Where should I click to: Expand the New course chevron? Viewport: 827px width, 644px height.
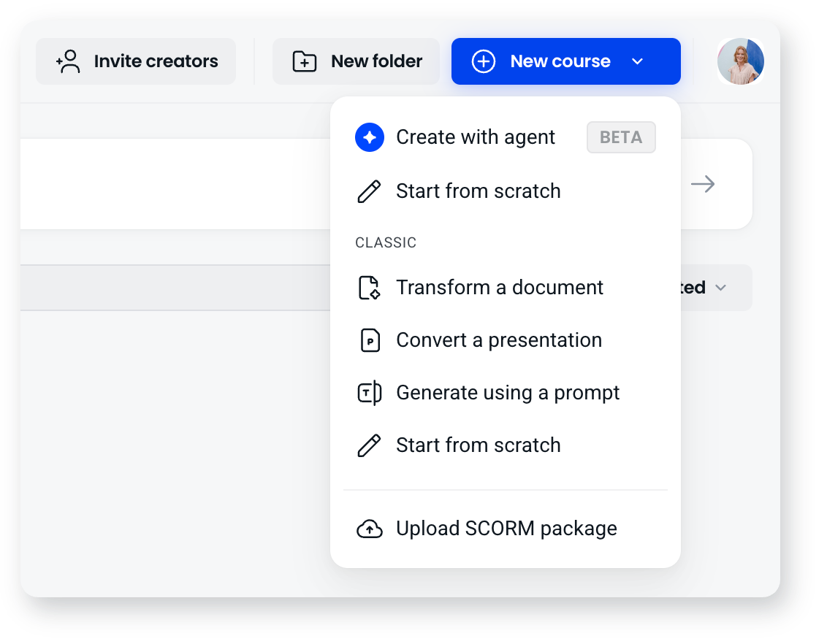[x=637, y=61]
